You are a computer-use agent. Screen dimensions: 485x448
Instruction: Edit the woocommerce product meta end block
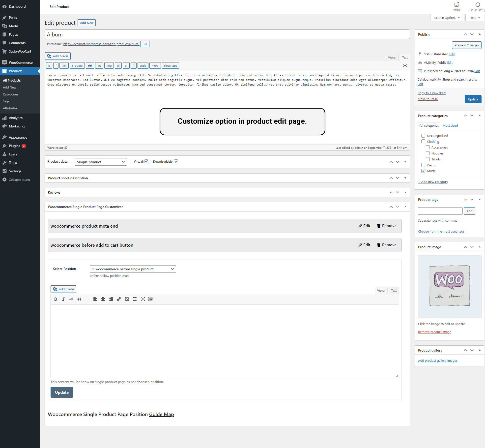click(x=364, y=226)
